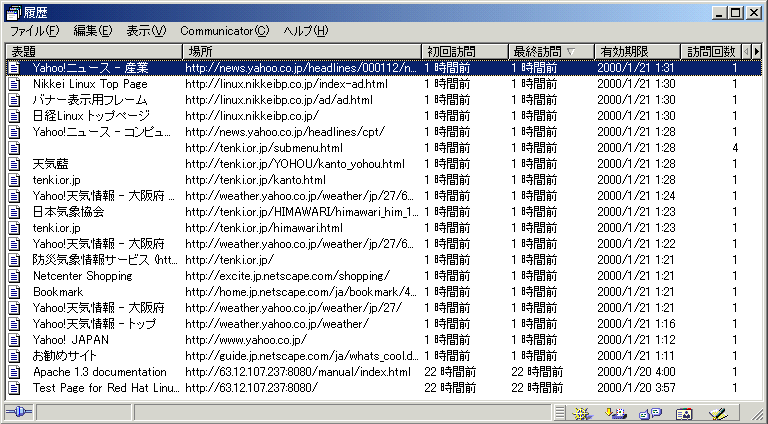This screenshot has height=424, width=768.
Task: Select URL http://tenki.or.jp/himawari.html
Action: coord(264,228)
